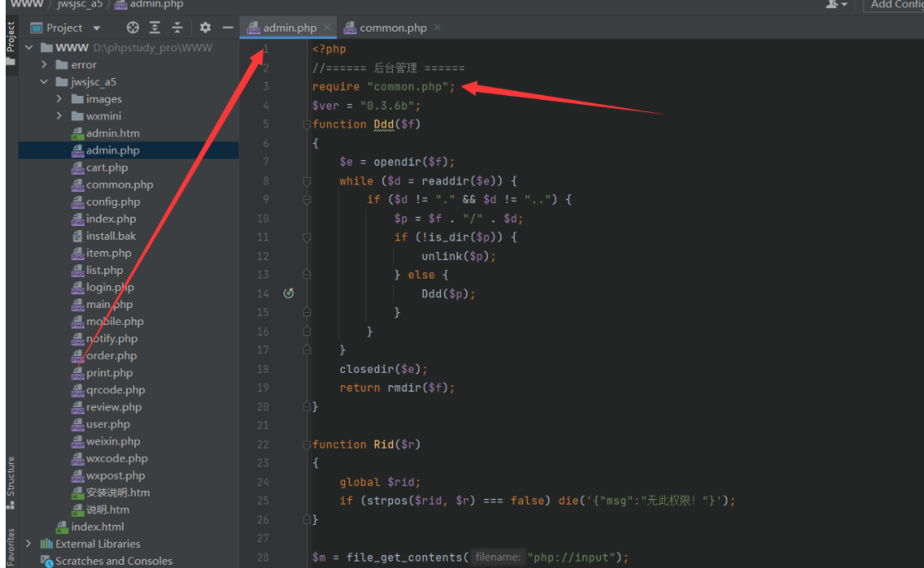
Task: Click the $ver = "0.3.6b" line
Action: tap(366, 106)
